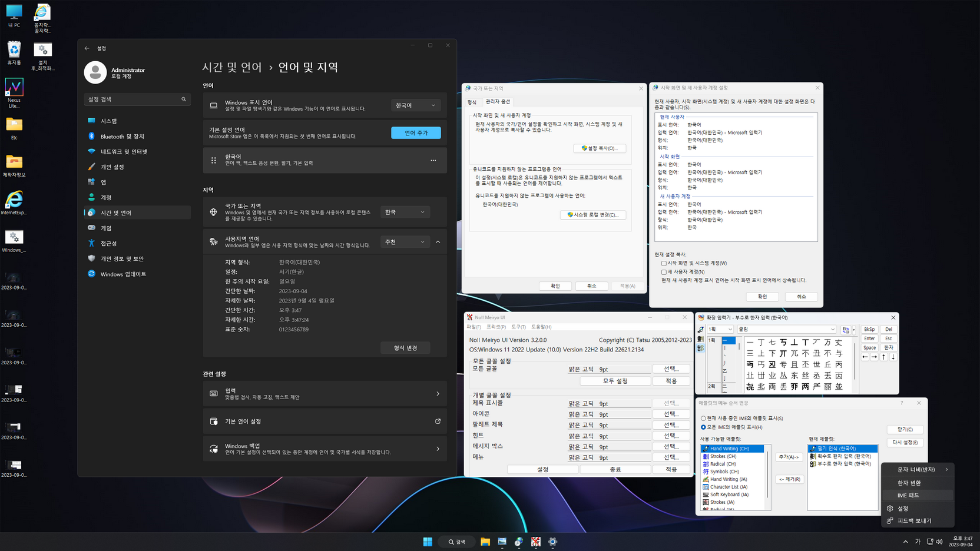Screen dimensions: 980x551
Task: Click 추가(A)-> button in applet order dialog
Action: pos(789,457)
